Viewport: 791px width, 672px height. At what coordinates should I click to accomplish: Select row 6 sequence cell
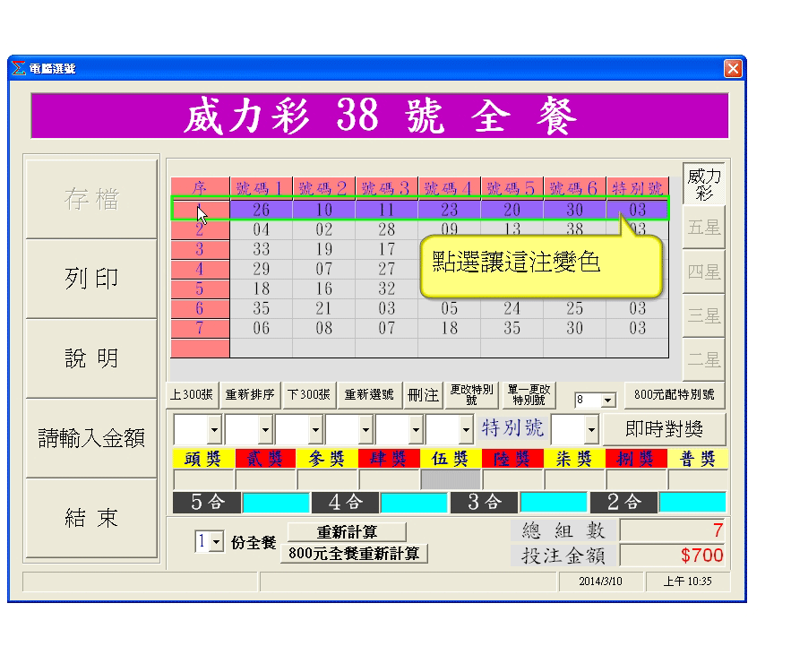coord(200,309)
